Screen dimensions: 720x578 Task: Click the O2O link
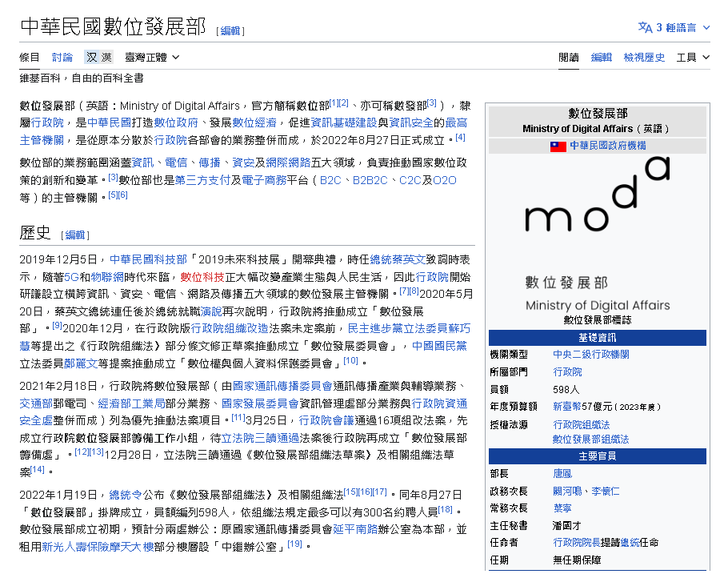[444, 180]
